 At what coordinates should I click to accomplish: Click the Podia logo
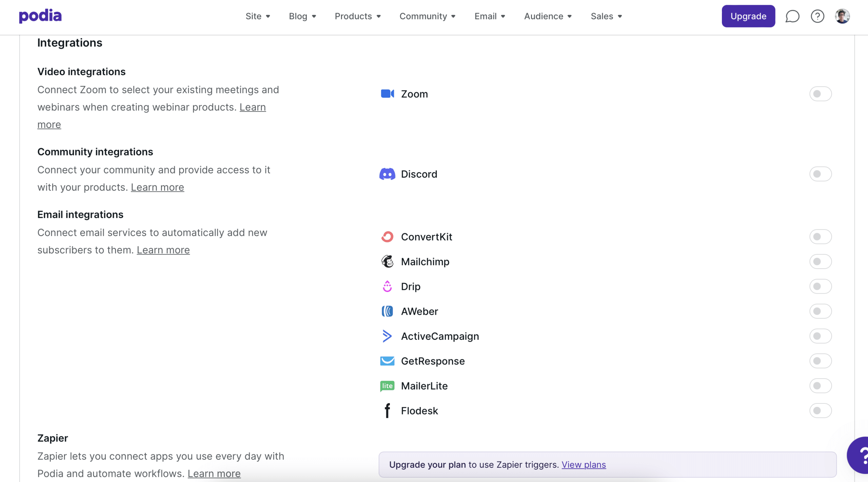40,16
